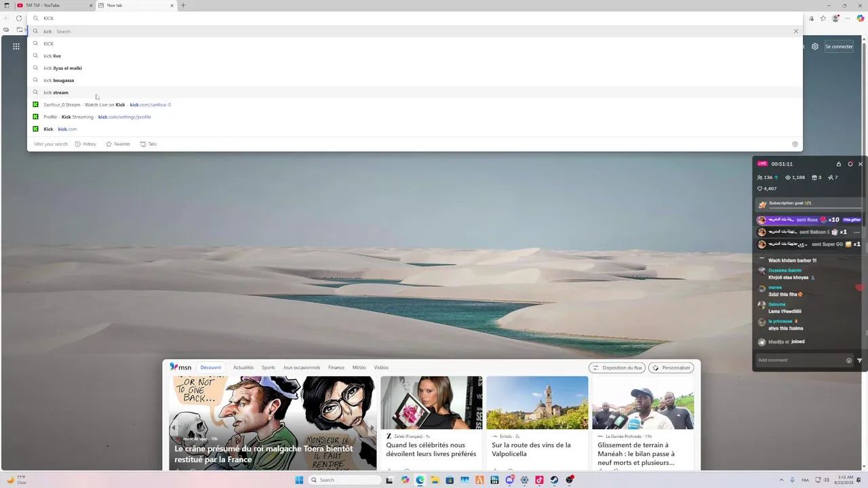Viewport: 868px width, 488px height.
Task: Filter search suggestions by Favorites
Action: 118,144
